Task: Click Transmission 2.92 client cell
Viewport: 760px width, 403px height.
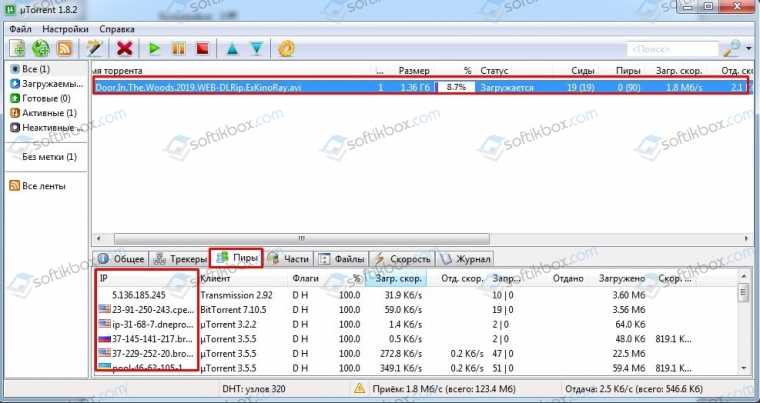Action: coord(236,295)
